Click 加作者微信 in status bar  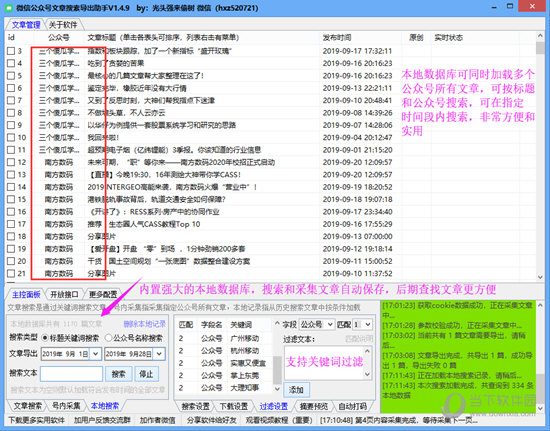pyautogui.click(x=158, y=420)
